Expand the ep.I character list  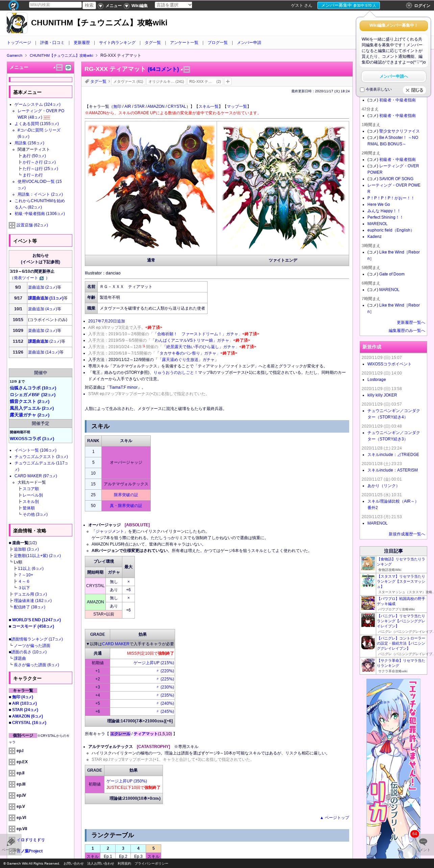[12, 751]
